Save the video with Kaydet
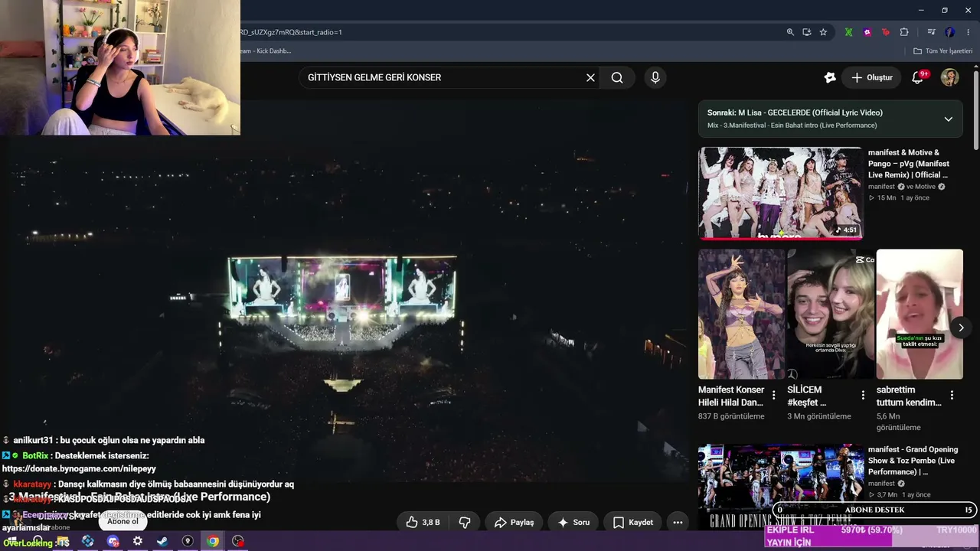Image resolution: width=980 pixels, height=551 pixels. (x=633, y=522)
